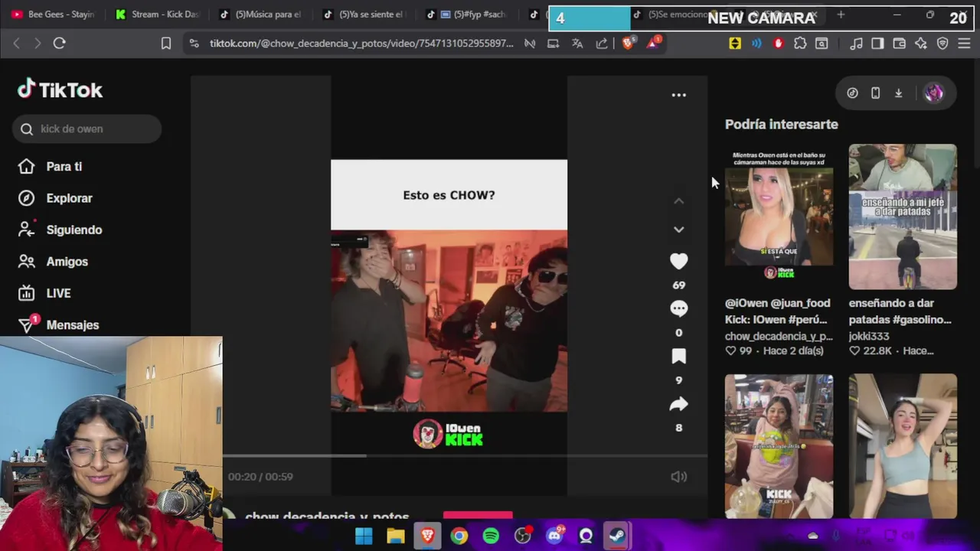Go back with the browser back arrow
Screen dimensions: 980x551
(x=16, y=44)
